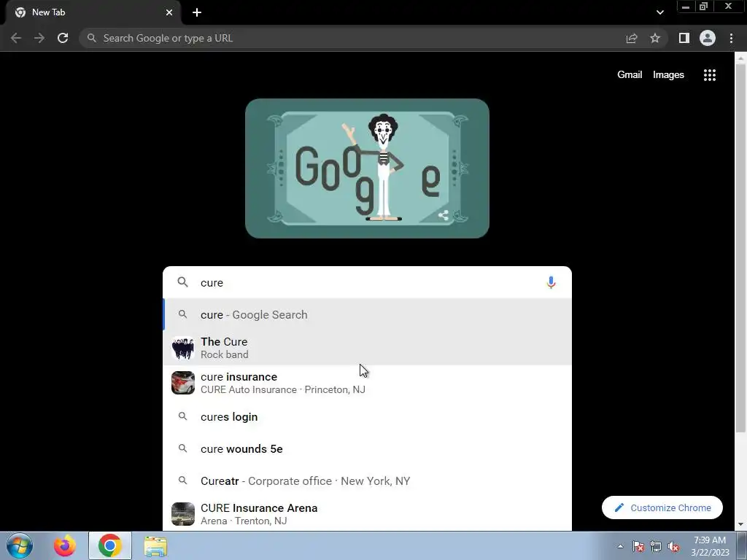Click the search box containing cure
Screen dimensions: 747x560
tap(368, 282)
